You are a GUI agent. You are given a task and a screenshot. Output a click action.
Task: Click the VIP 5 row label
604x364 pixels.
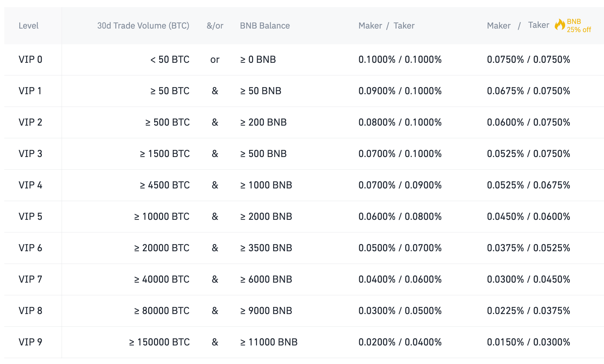30,217
